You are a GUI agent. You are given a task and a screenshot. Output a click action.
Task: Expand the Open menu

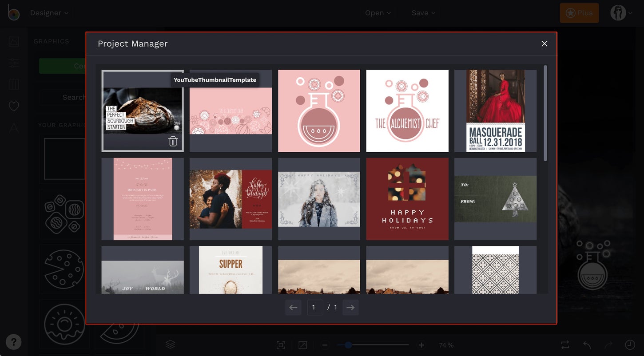coord(378,12)
